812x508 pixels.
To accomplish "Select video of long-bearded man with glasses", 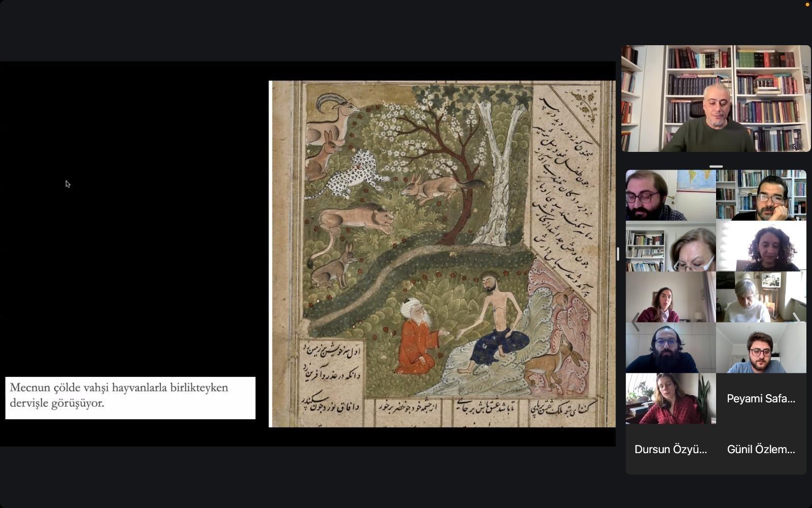I will [x=671, y=347].
